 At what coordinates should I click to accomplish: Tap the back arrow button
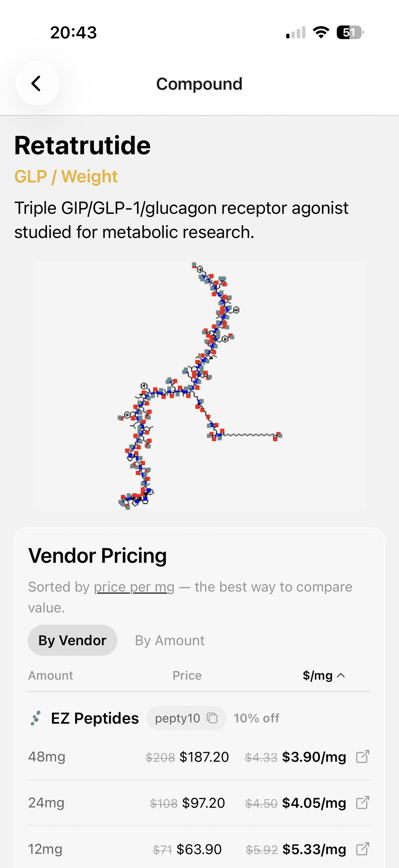point(37,84)
